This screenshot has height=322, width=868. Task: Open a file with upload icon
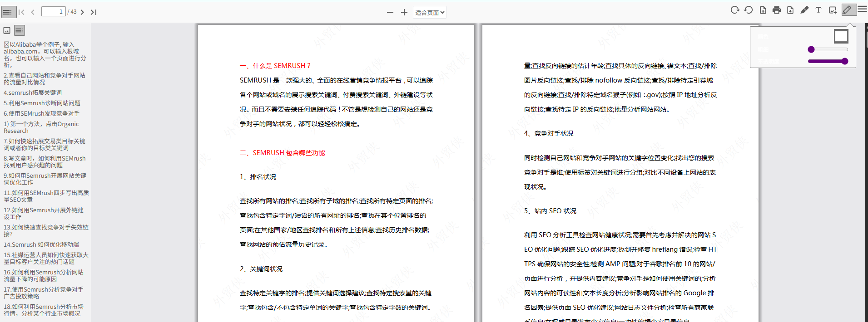point(763,10)
